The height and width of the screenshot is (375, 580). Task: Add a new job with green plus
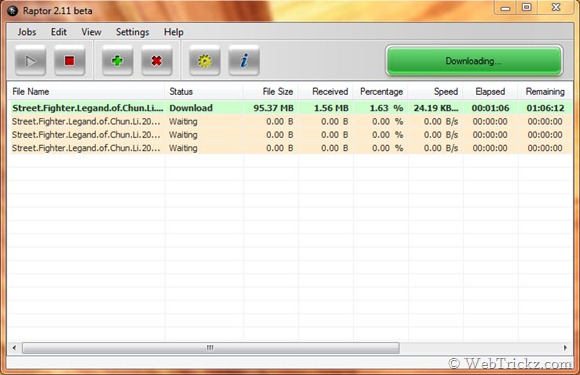[x=117, y=61]
